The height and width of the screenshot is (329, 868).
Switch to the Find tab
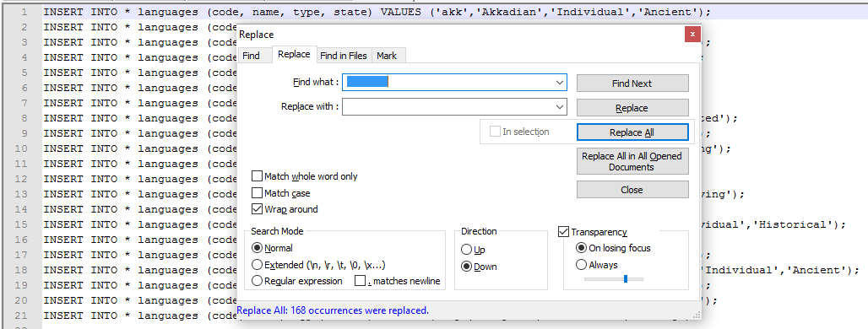click(251, 56)
